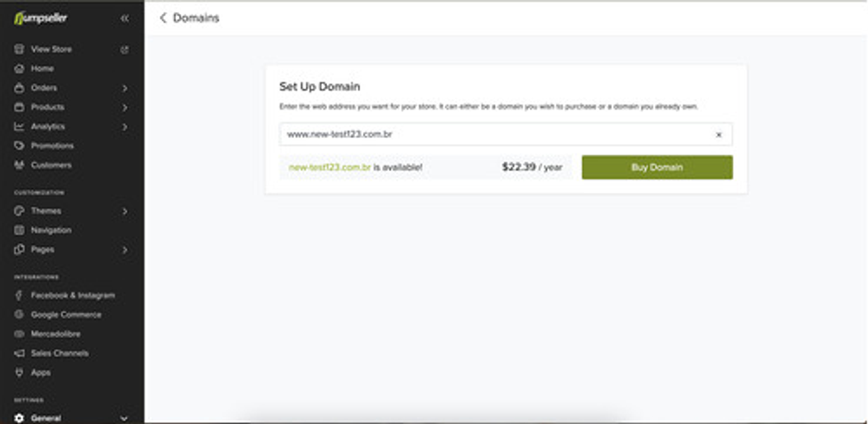868x424 pixels.
Task: Click the Promotions tag icon
Action: 19,146
